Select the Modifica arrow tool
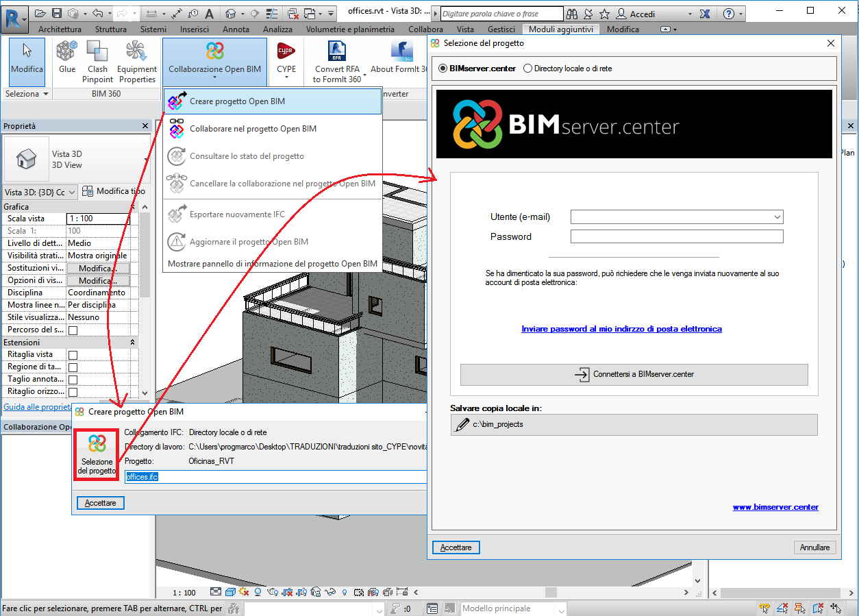 (27, 61)
